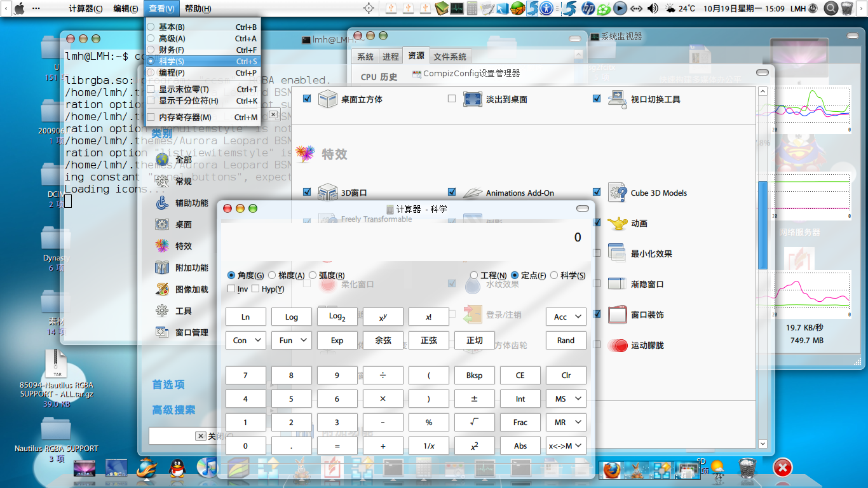The width and height of the screenshot is (868, 488).
Task: Check the Hyp option in calculator
Action: coord(255,288)
